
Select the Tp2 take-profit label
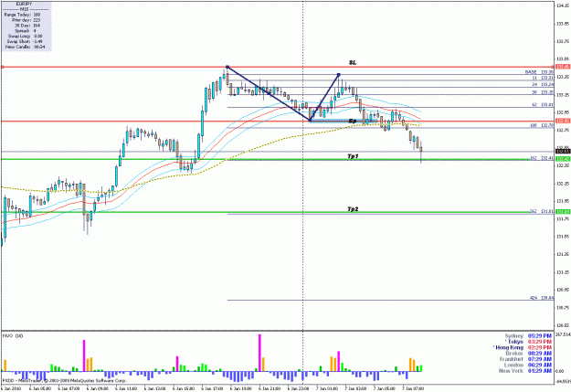point(353,209)
